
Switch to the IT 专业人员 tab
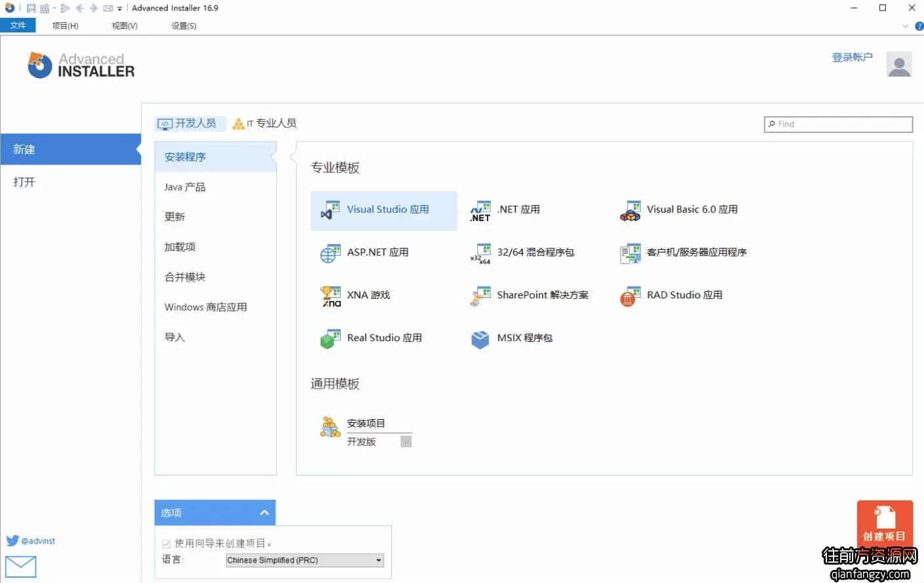pos(265,123)
